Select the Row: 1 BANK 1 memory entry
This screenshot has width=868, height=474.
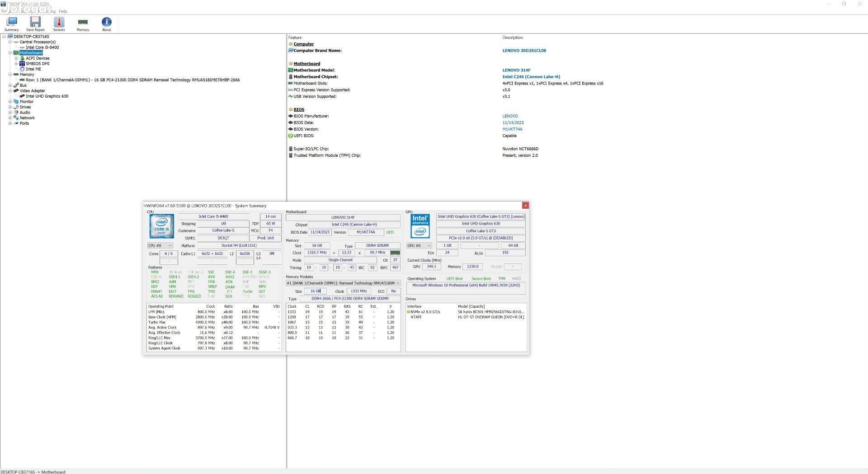click(132, 80)
